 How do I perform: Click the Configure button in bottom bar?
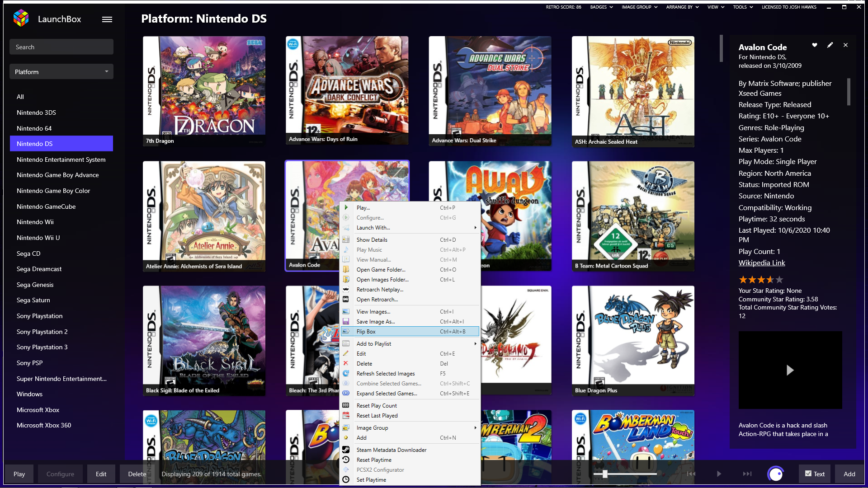60,474
